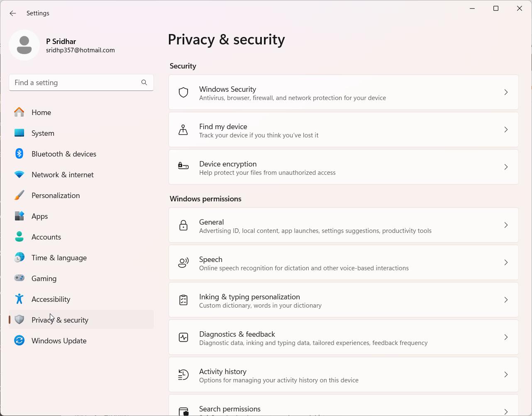The width and height of the screenshot is (532, 416).
Task: Open Device encryption title
Action: click(228, 164)
